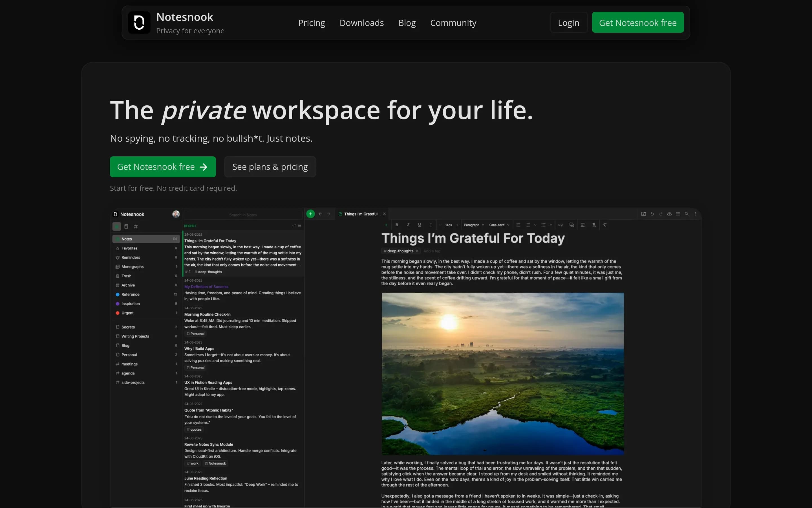Viewport: 812px width, 508px height.
Task: Click the Notesnook logo in the site header
Action: tap(139, 23)
